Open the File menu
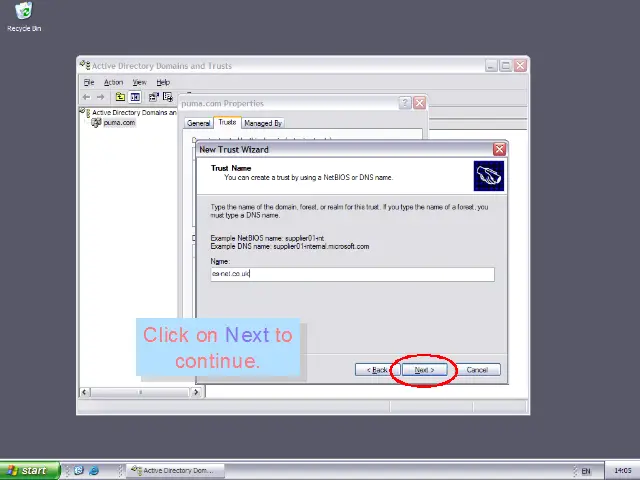 pos(89,82)
